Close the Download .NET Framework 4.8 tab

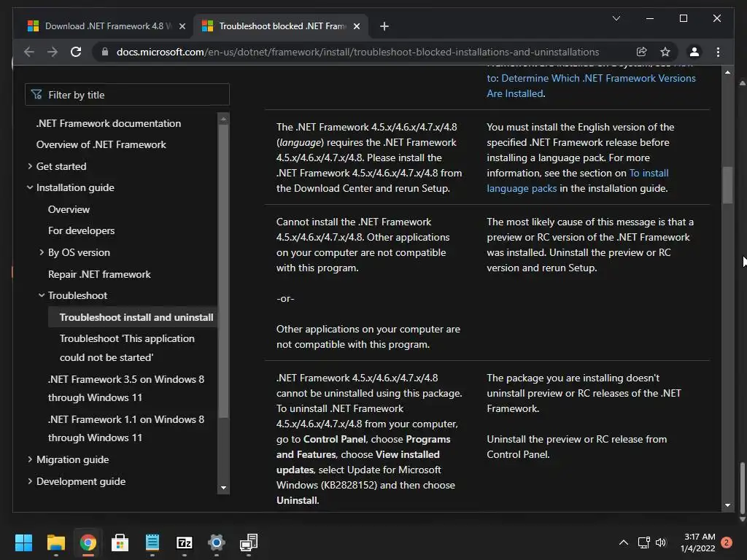point(182,26)
